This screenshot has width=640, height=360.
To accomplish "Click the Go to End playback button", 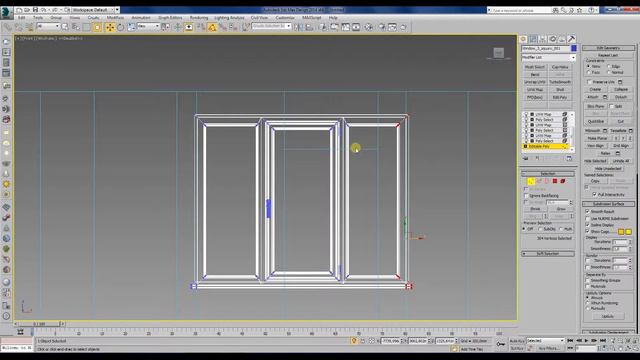I will (x=603, y=340).
